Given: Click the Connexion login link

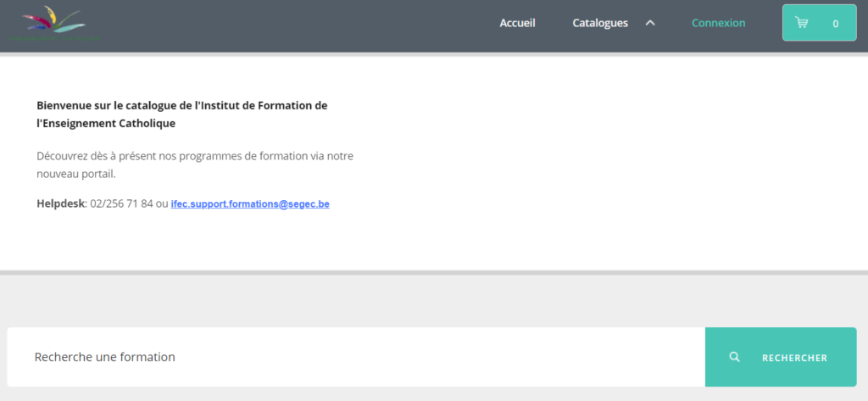Looking at the screenshot, I should click(718, 23).
